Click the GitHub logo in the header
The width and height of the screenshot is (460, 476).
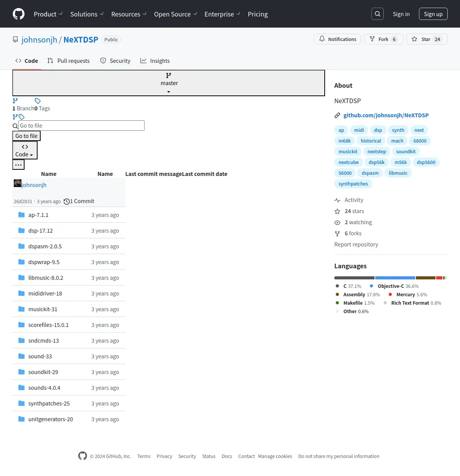point(19,14)
